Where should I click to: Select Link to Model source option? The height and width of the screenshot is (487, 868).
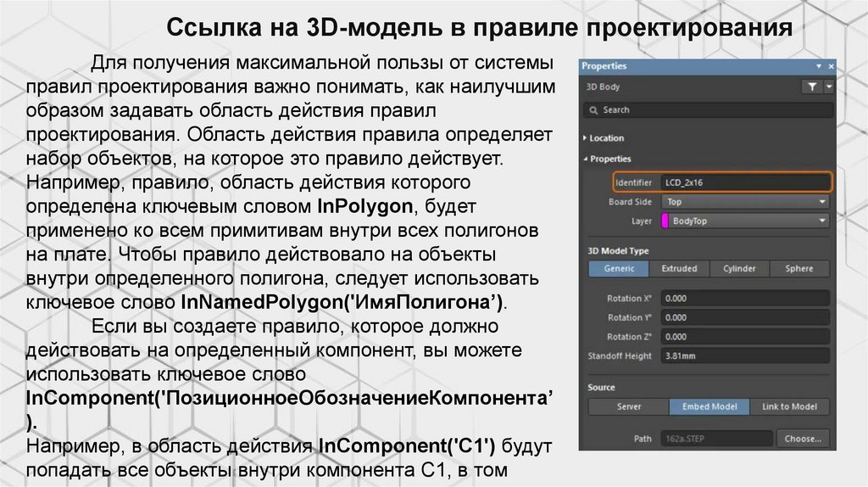click(x=789, y=407)
